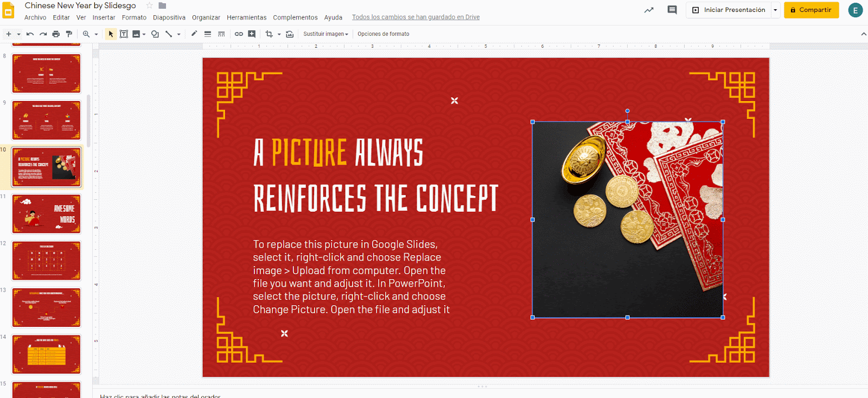
Task: Open the Ayuda menu
Action: point(333,17)
